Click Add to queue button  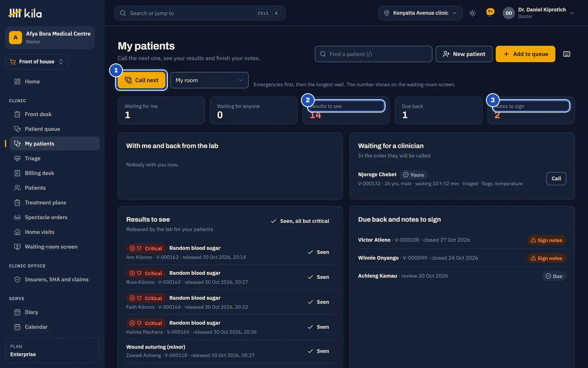526,54
